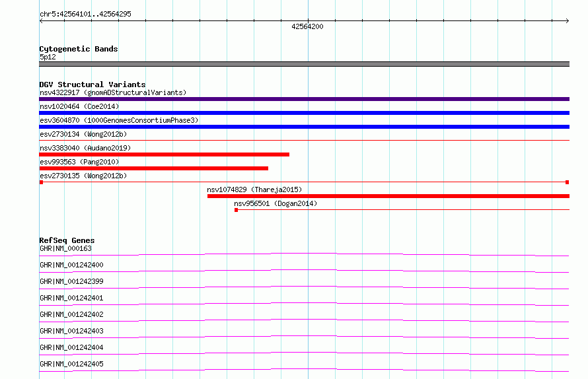Image resolution: width=588 pixels, height=379 pixels.
Task: Click red start square of nsv956501
Action: 237,210
